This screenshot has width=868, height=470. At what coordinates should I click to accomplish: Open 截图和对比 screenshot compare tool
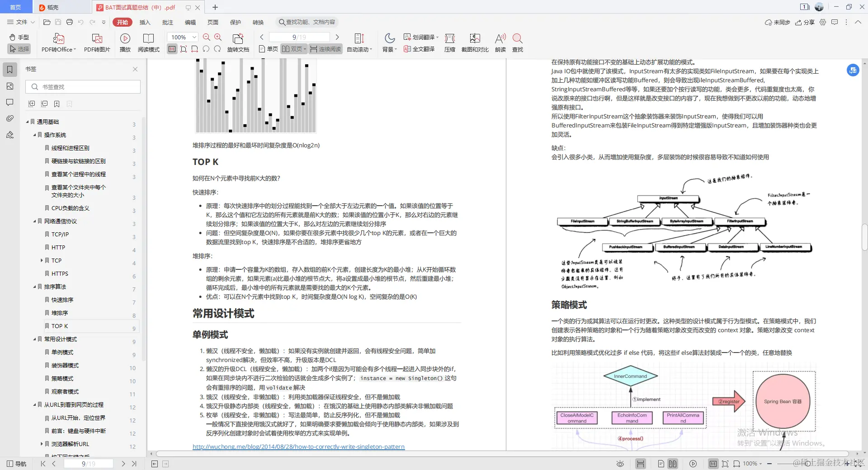point(475,43)
